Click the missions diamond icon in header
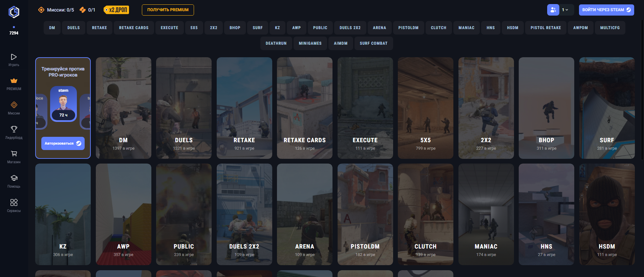Screen dimensions: 644x277 point(41,10)
